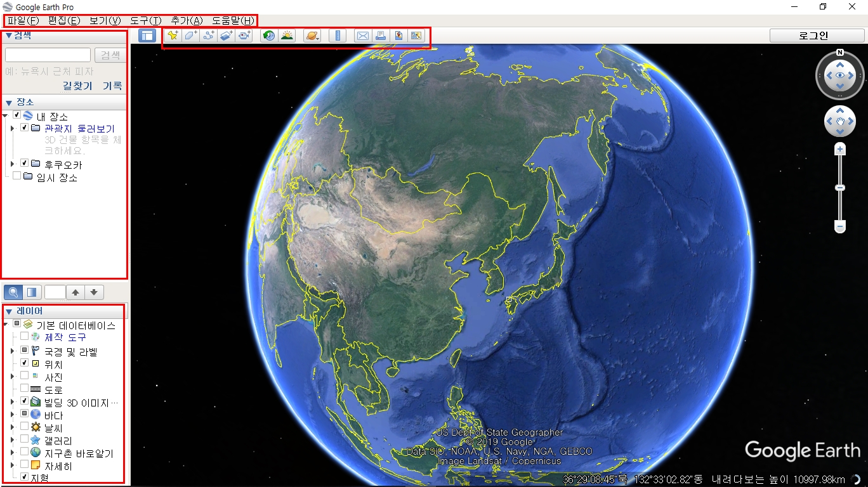Expand the 관광지 둘러보기 folder
This screenshot has height=487, width=868.
12,128
